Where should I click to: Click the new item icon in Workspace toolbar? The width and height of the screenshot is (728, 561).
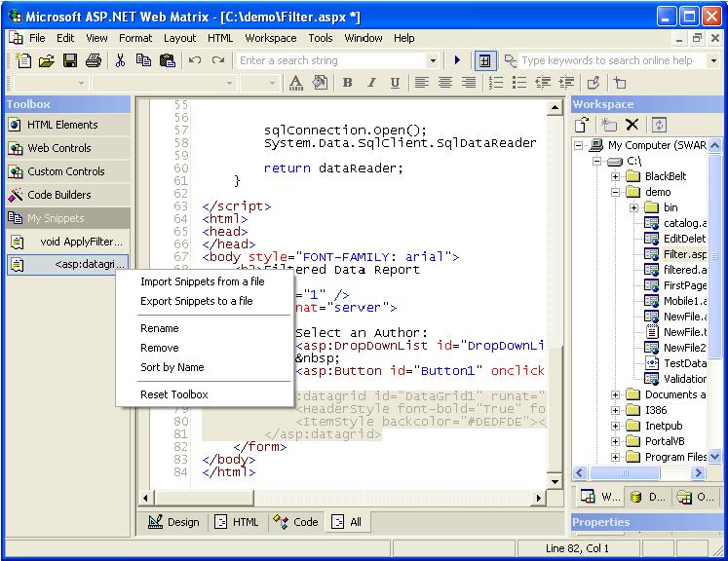[x=581, y=125]
